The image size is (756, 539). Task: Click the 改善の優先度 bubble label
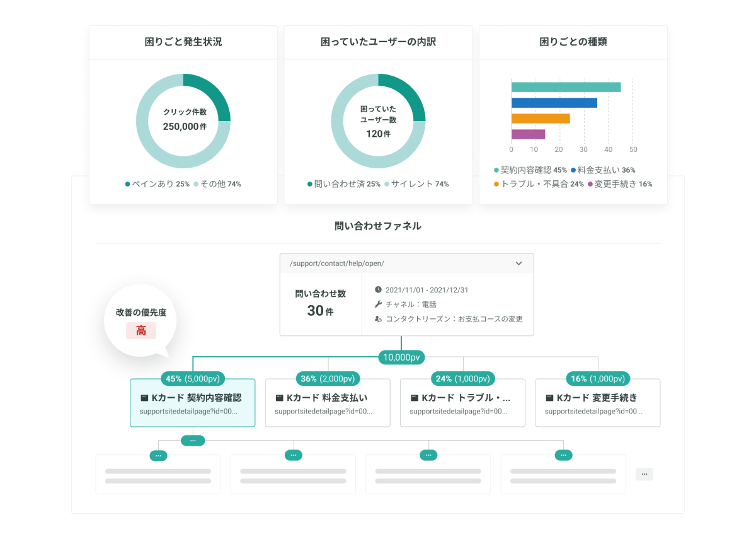[x=141, y=312]
